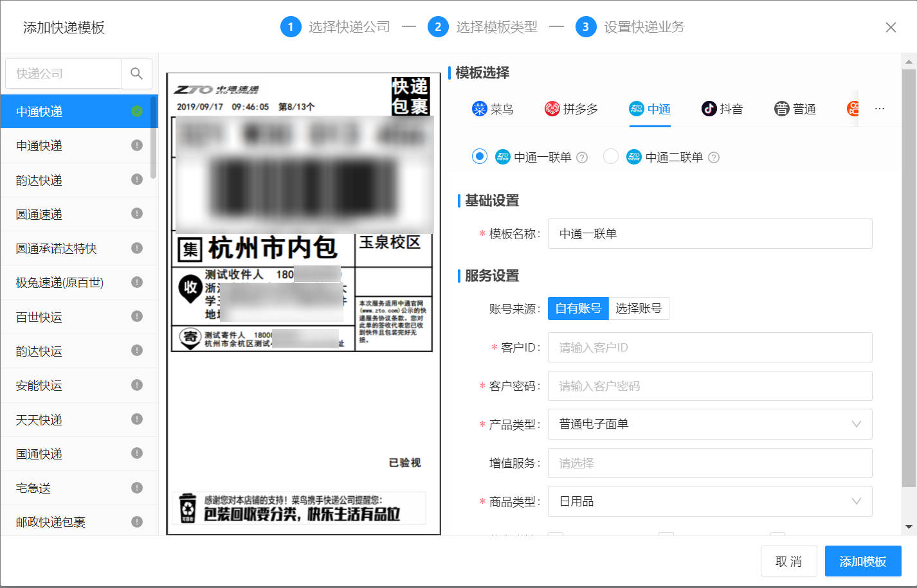Select 申通快递 in courier list

click(x=79, y=145)
